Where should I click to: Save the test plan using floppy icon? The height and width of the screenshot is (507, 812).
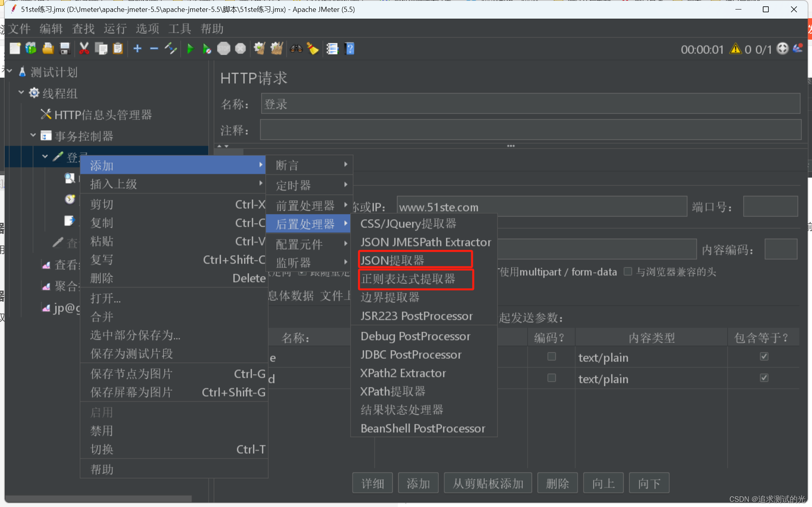(65, 48)
